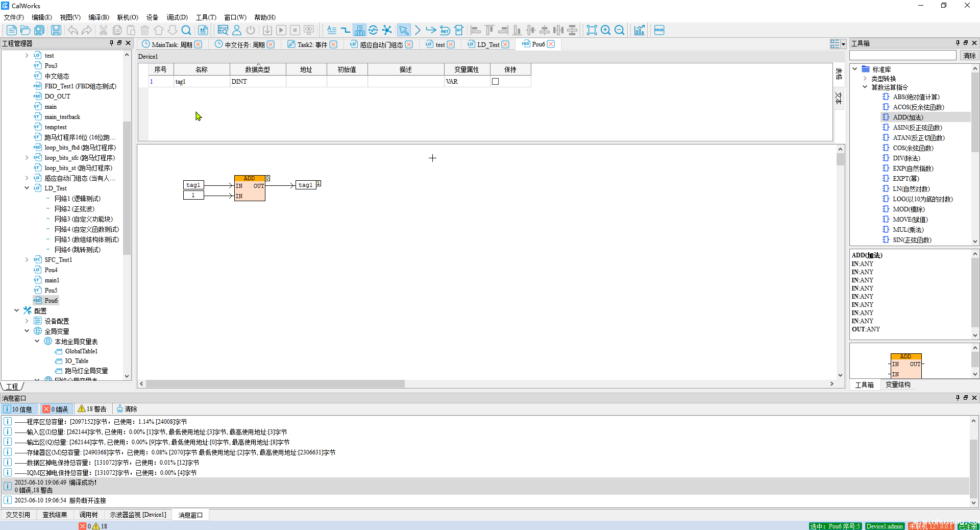Click the MOB toolbar icon

[x=659, y=30]
